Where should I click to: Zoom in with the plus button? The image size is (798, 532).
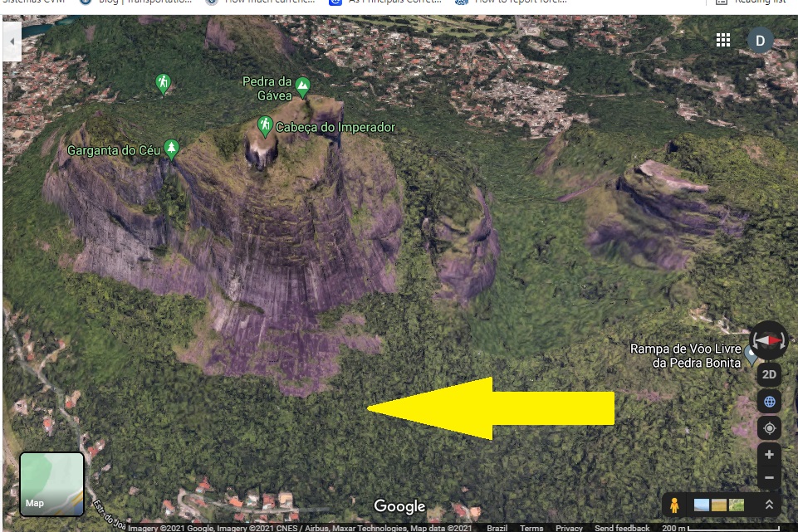pos(770,455)
